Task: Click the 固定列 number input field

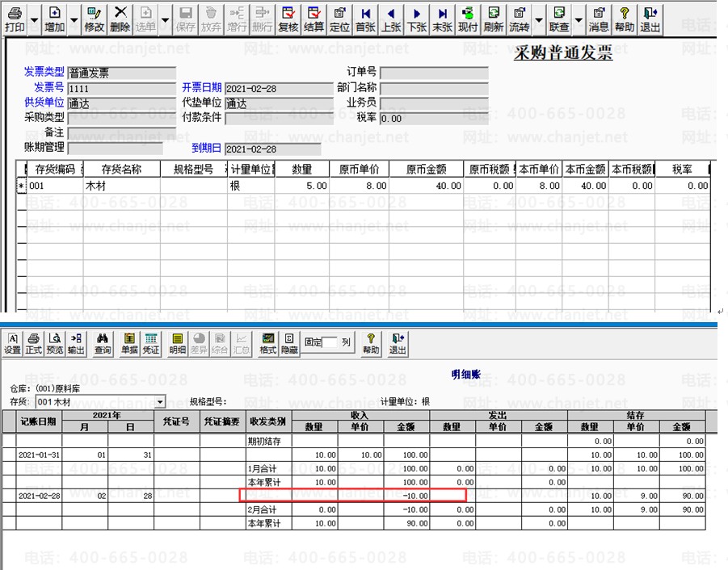Action: [329, 342]
